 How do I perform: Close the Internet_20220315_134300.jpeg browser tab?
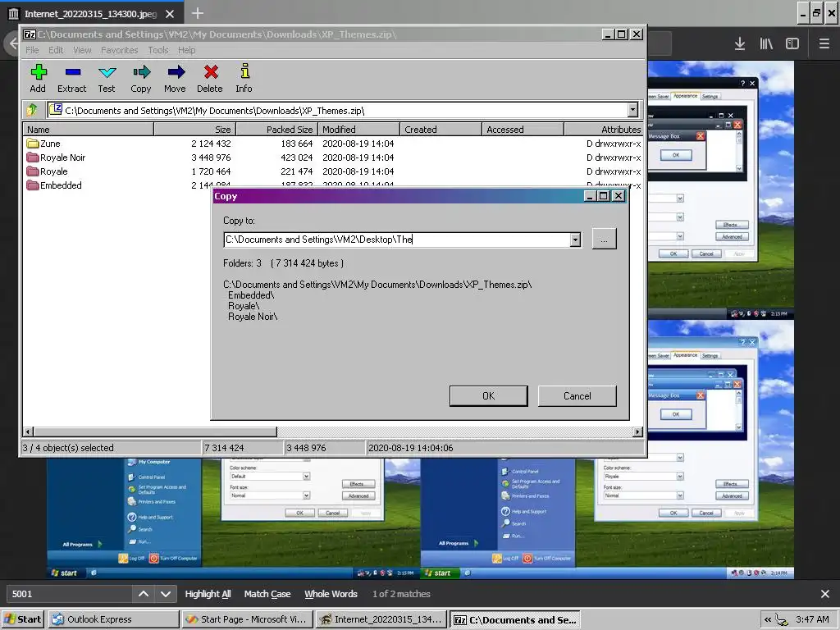170,14
